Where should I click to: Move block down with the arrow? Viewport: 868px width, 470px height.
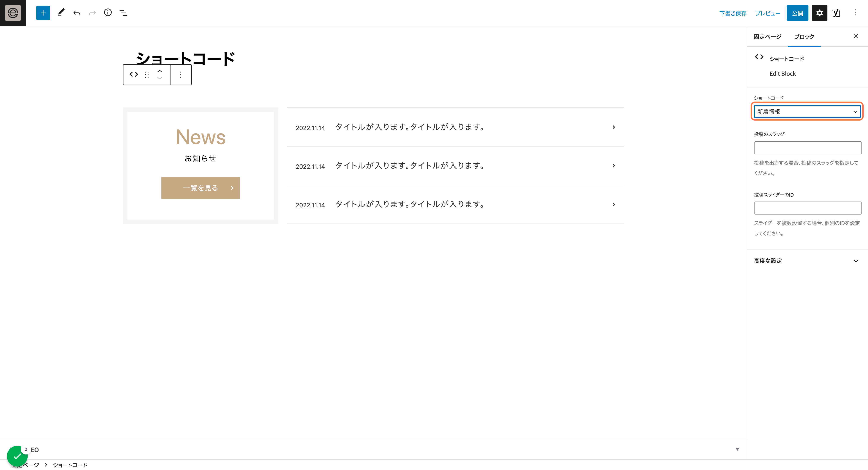click(160, 78)
